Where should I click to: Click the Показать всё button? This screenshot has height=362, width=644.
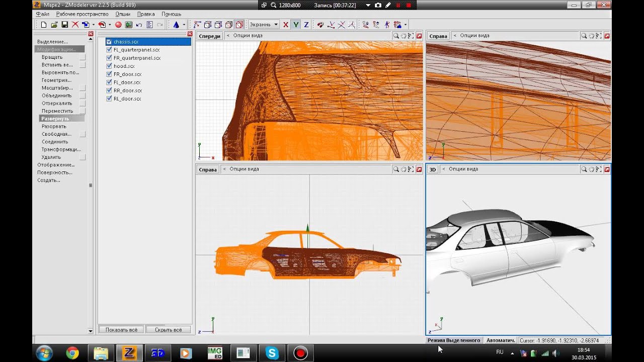pyautogui.click(x=121, y=330)
